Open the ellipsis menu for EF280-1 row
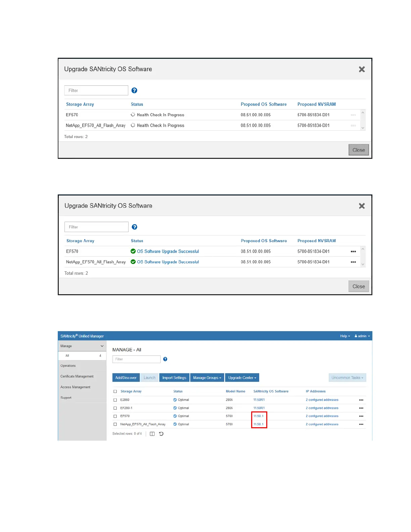This screenshot has width=411, height=532. click(361, 408)
